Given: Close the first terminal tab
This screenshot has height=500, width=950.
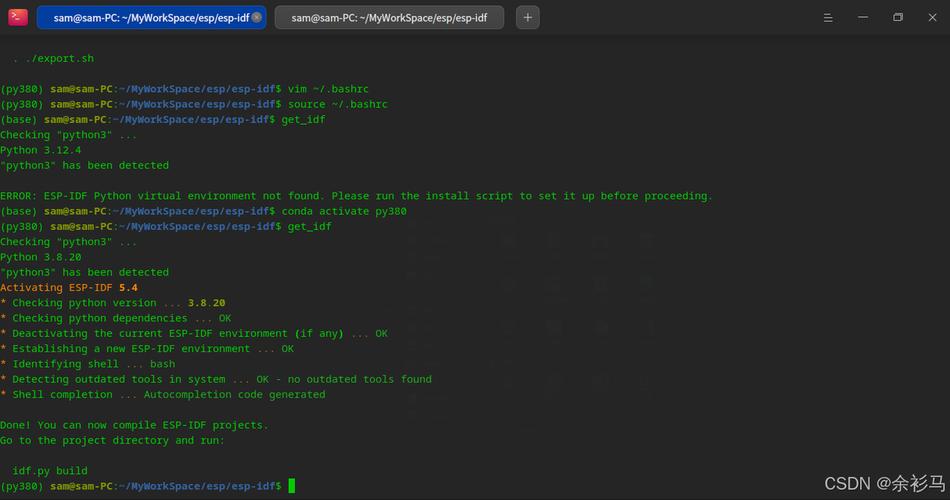Looking at the screenshot, I should (x=257, y=18).
